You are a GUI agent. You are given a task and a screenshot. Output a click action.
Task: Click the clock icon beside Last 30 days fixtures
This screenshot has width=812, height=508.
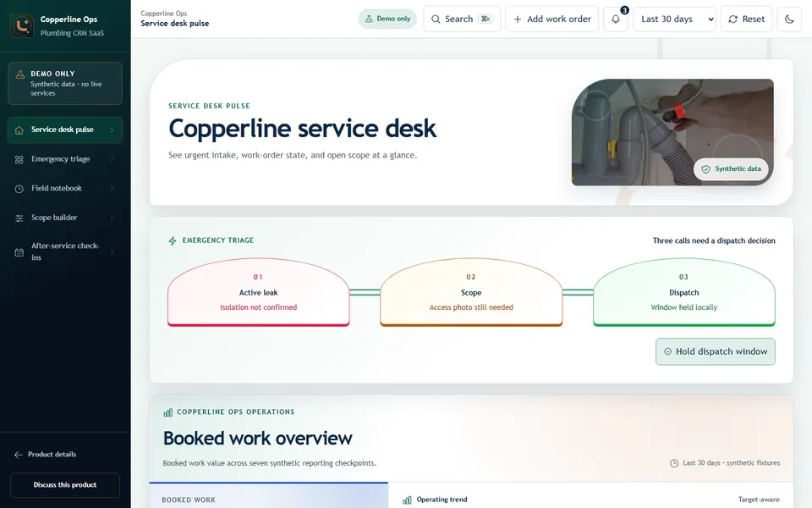click(x=674, y=463)
